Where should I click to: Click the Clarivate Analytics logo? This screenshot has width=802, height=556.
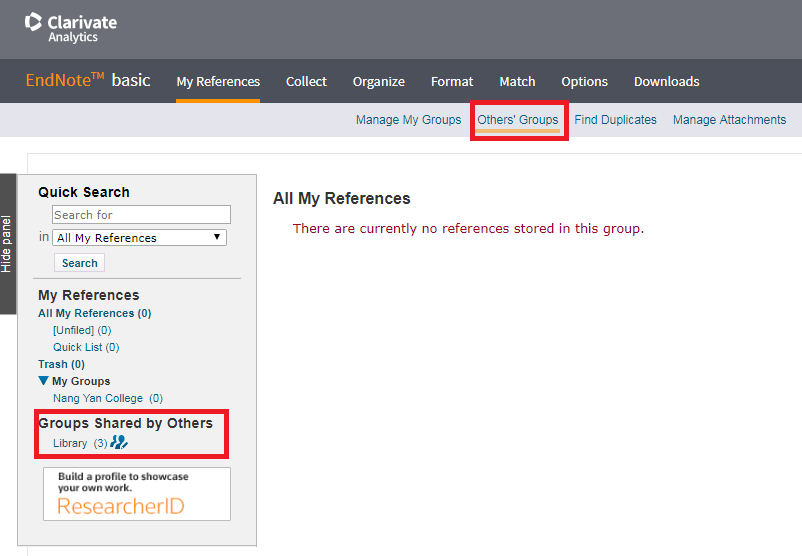[71, 28]
